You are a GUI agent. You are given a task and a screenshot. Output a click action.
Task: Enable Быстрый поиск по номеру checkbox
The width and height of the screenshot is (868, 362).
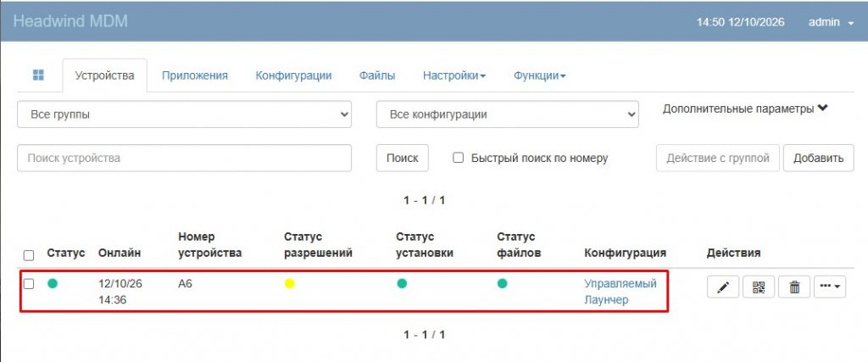coord(458,158)
